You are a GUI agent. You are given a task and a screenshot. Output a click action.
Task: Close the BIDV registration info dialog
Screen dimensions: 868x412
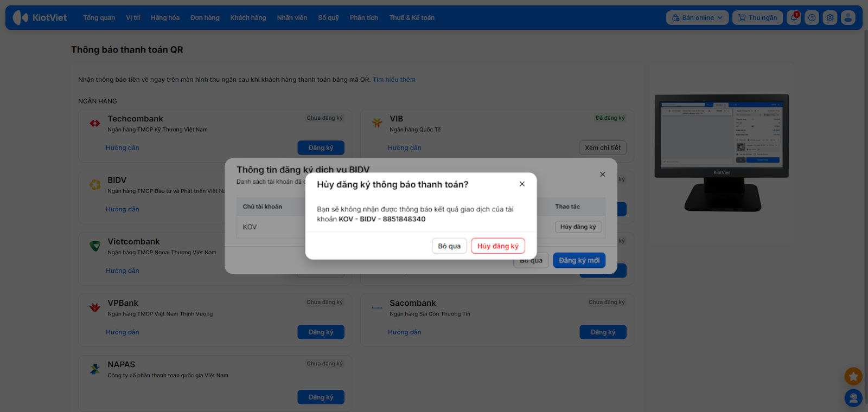coord(602,174)
